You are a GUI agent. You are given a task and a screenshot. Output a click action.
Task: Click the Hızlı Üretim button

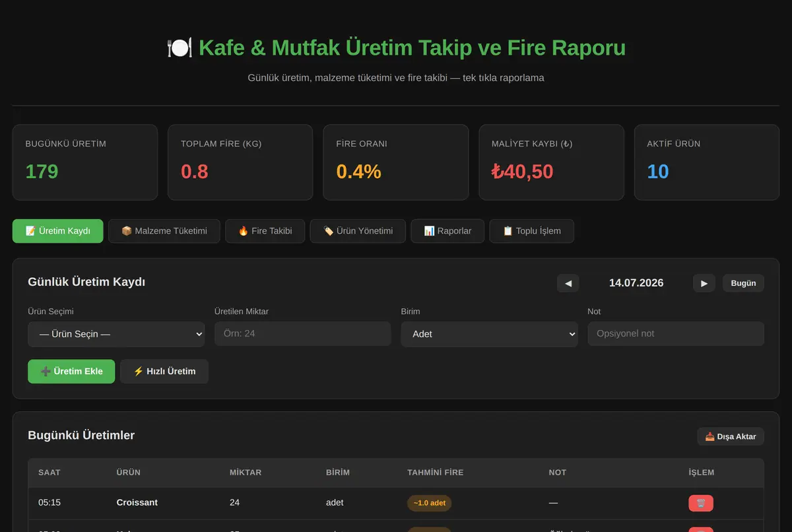click(164, 372)
